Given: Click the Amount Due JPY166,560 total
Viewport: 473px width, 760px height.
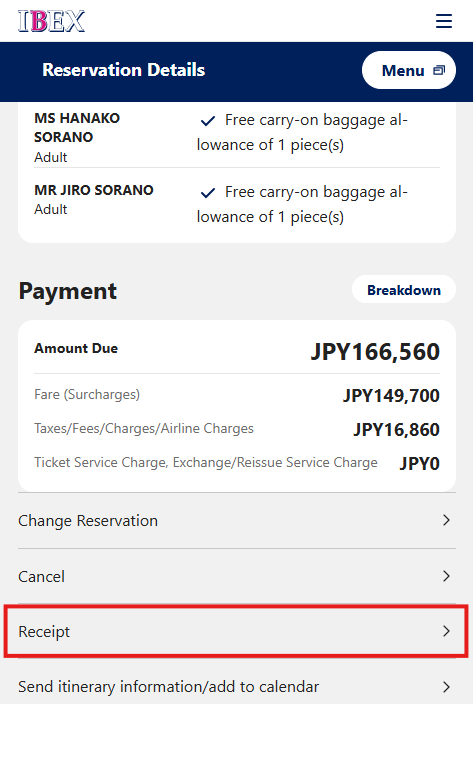Looking at the screenshot, I should tap(375, 351).
